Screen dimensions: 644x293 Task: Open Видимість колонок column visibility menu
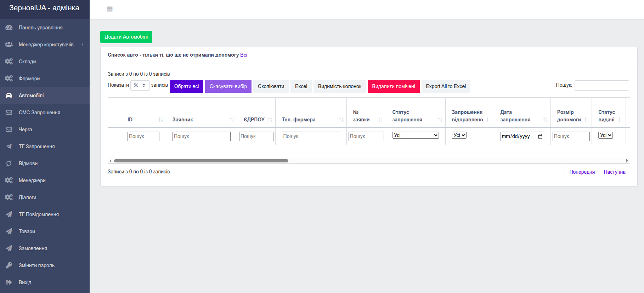pos(340,86)
